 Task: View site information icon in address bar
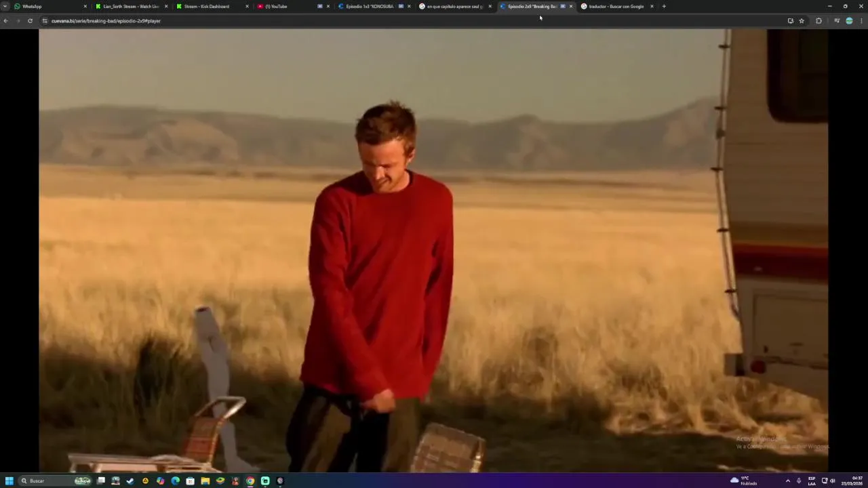[45, 21]
